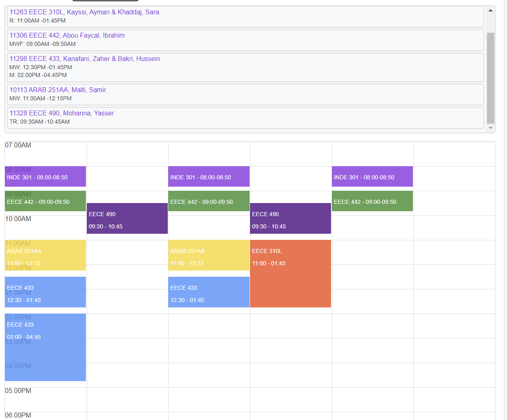The image size is (507, 420).
Task: Open the 11263 EECE 310L course link
Action: coord(84,12)
